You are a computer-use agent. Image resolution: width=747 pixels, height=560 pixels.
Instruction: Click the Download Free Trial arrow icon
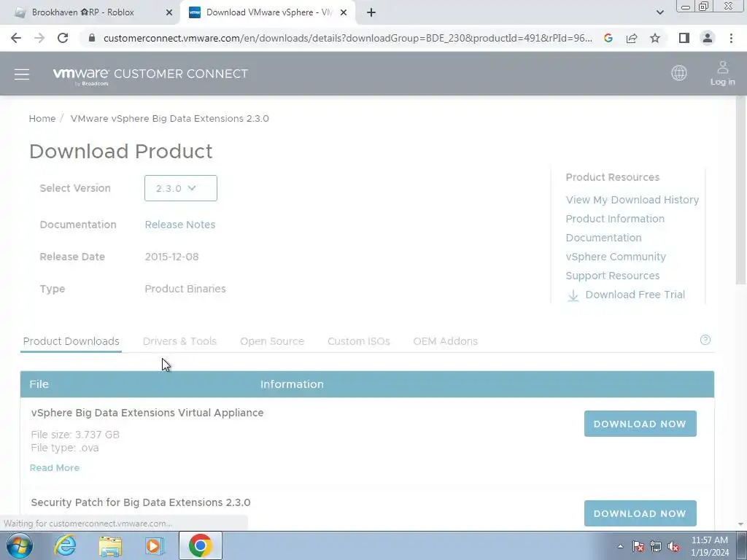(573, 295)
